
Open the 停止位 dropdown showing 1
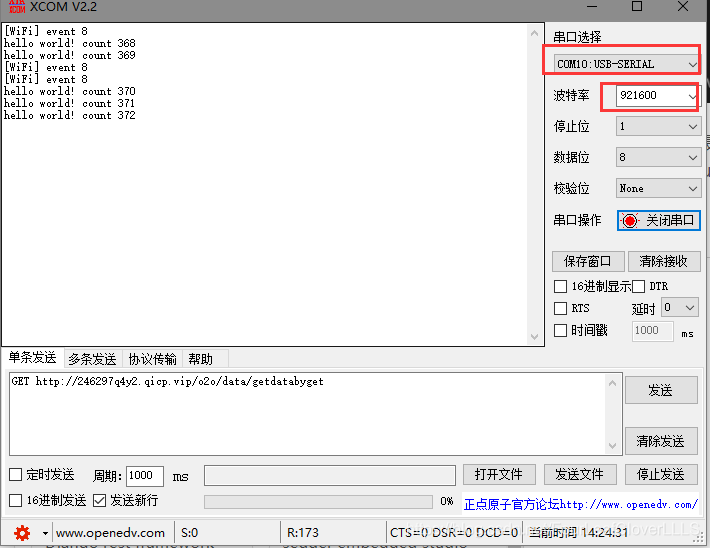coord(658,126)
